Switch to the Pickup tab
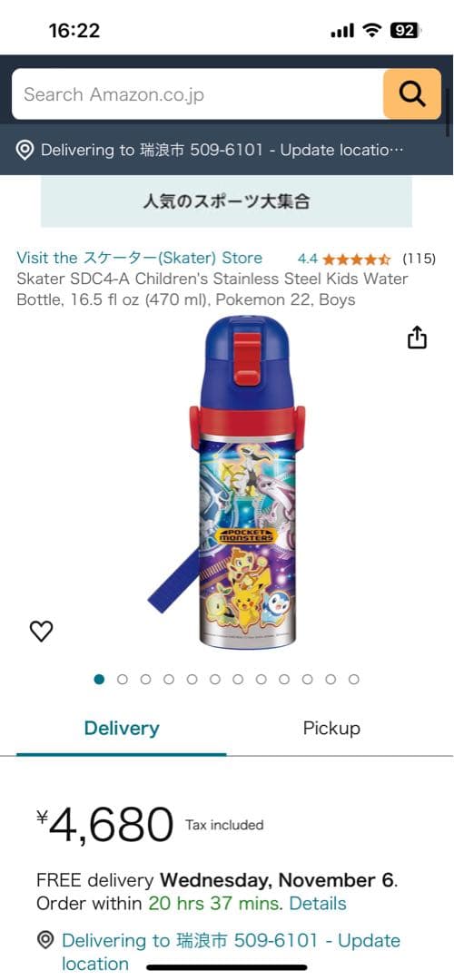The height and width of the screenshot is (980, 454). tap(331, 729)
